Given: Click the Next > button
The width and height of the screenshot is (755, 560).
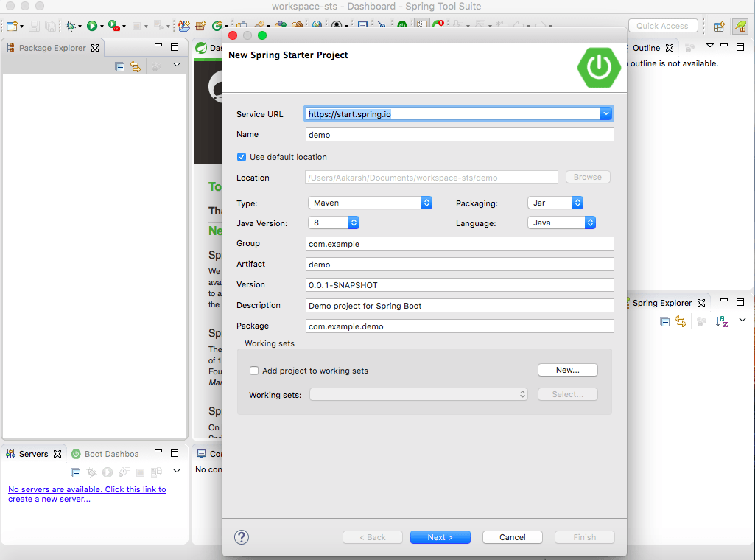Looking at the screenshot, I should (440, 537).
